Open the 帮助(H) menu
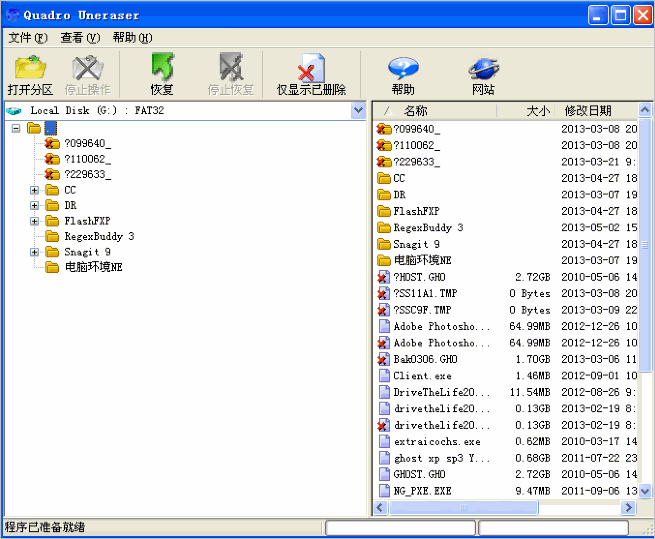The width and height of the screenshot is (655, 539). [132, 38]
